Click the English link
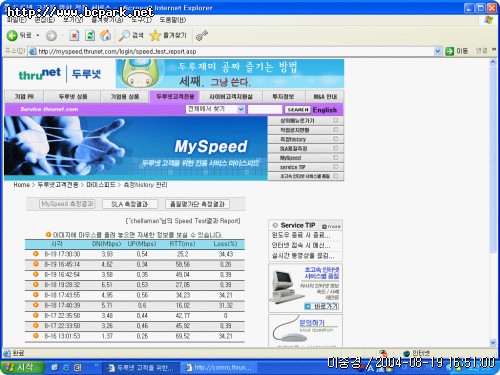Image resolution: width=500 pixels, height=375 pixels. click(325, 110)
